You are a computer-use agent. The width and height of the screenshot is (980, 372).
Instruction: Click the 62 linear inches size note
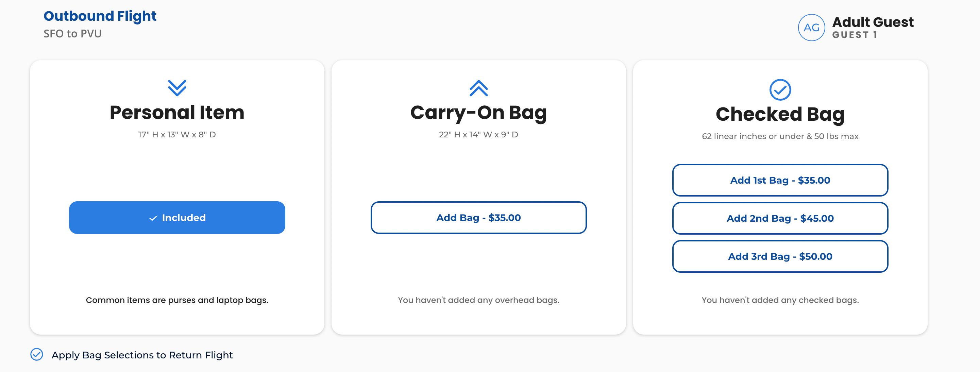point(780,136)
